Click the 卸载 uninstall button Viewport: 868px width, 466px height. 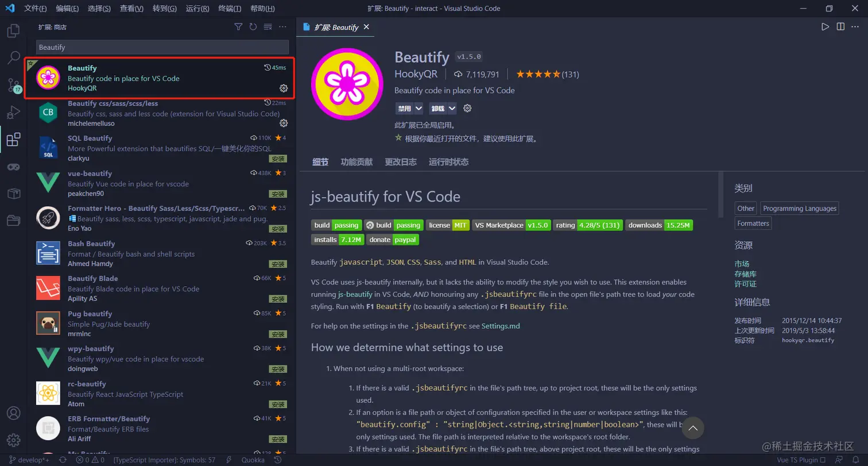[x=437, y=108]
